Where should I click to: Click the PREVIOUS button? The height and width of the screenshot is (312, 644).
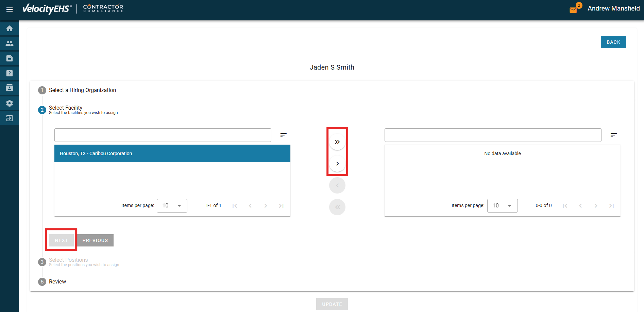tap(95, 240)
